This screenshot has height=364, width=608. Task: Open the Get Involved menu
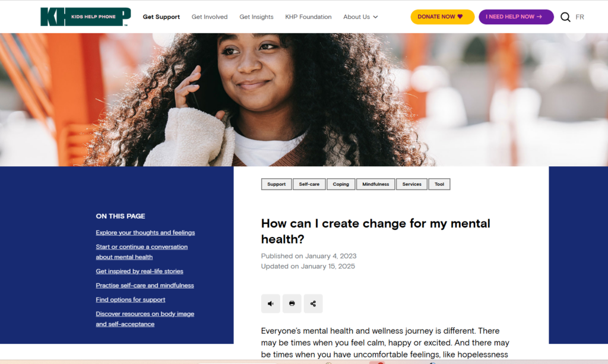tap(210, 17)
